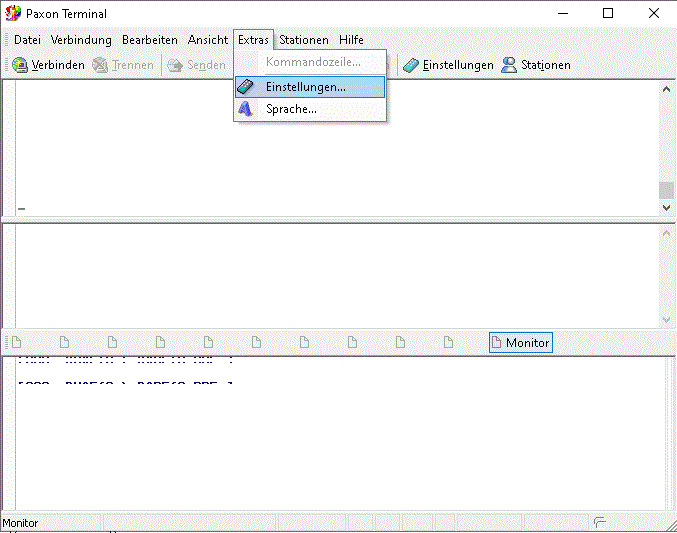Maximize the Paxon Terminal window
The width and height of the screenshot is (677, 533).
coord(608,13)
